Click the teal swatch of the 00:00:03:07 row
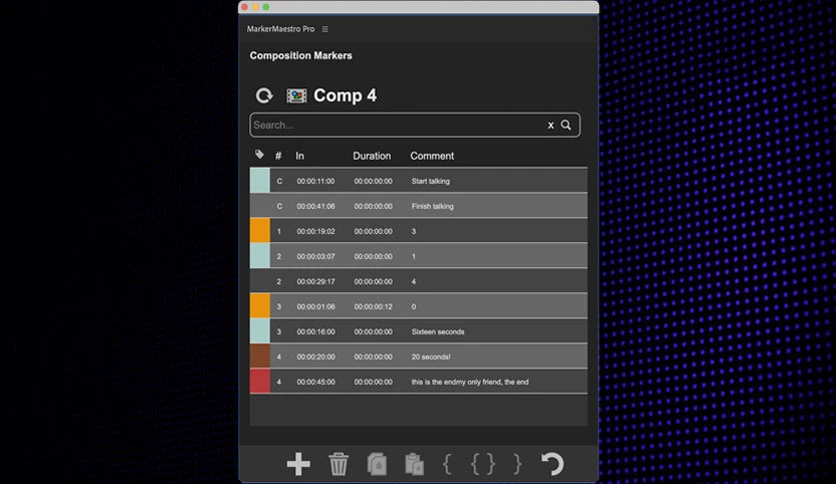 click(260, 255)
